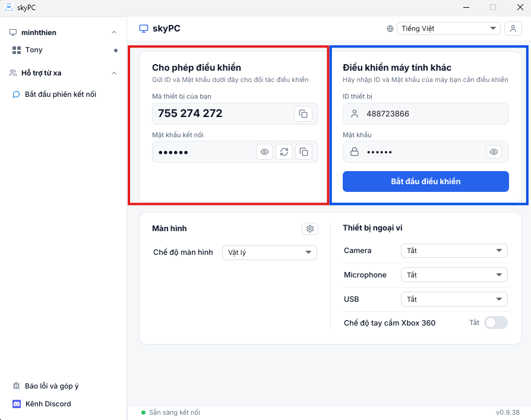
Task: Click the skyPC monitor logo in header
Action: coord(144,29)
